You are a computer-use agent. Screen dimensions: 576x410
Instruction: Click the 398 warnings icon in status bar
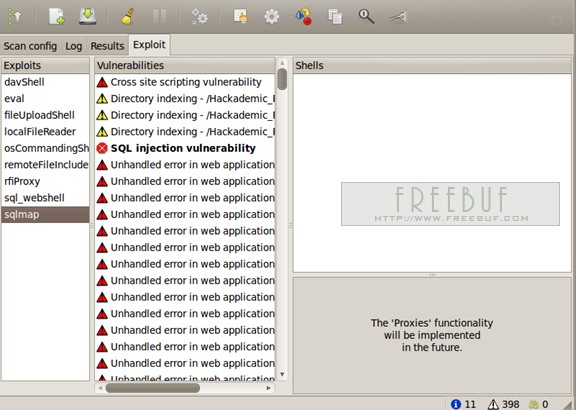pos(493,404)
